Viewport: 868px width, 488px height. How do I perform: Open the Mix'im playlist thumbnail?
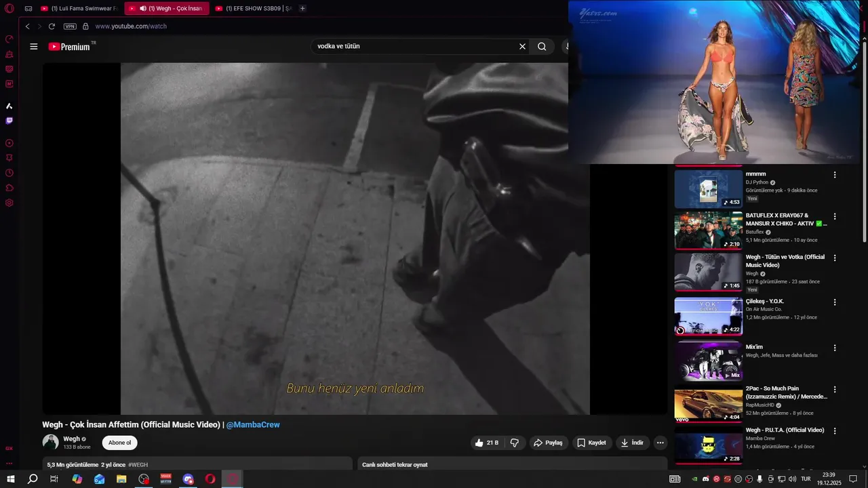click(x=708, y=361)
